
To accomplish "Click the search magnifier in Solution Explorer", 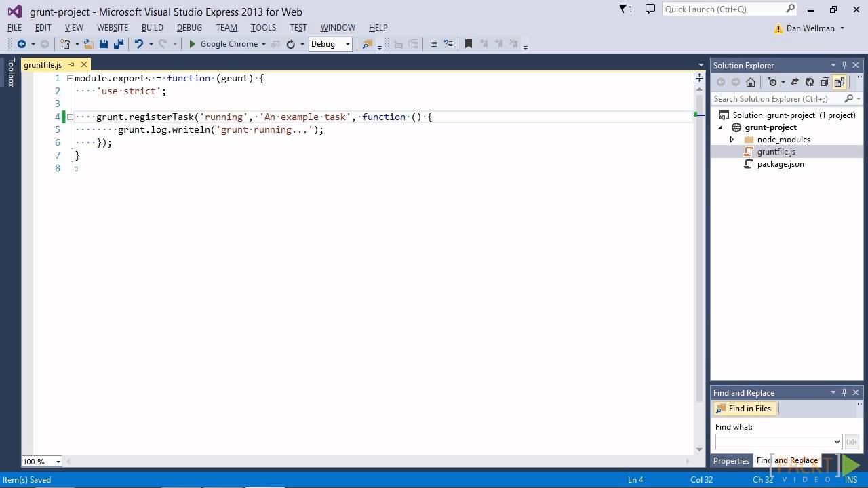I will click(x=848, y=99).
